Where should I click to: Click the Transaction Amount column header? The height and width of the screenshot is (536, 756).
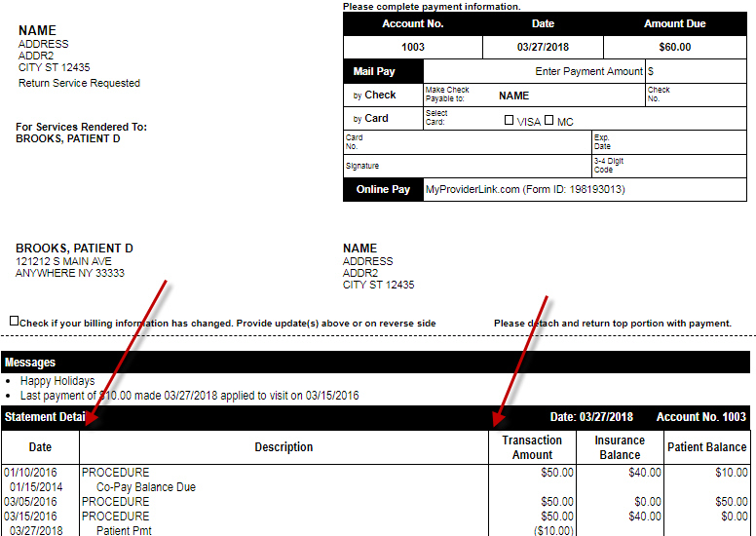point(532,447)
